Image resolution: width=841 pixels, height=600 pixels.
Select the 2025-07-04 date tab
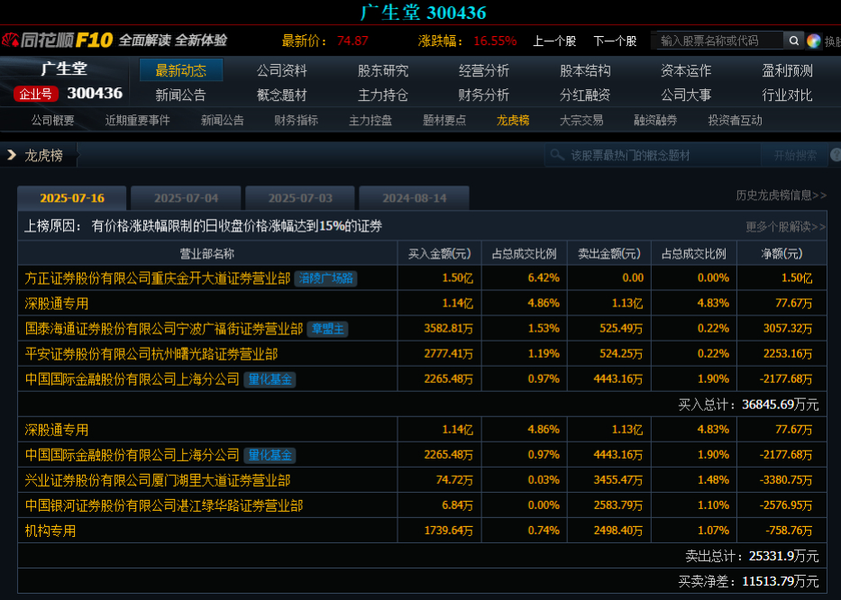click(x=186, y=198)
